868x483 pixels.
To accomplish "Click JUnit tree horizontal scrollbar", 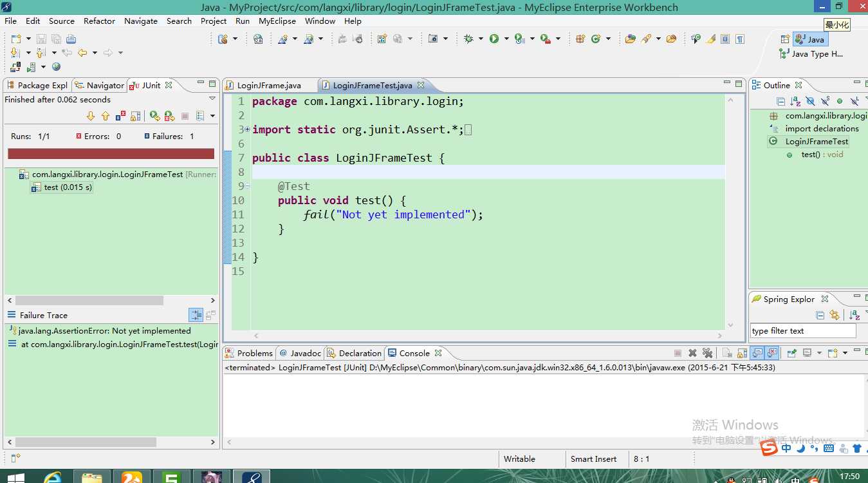I will (89, 301).
